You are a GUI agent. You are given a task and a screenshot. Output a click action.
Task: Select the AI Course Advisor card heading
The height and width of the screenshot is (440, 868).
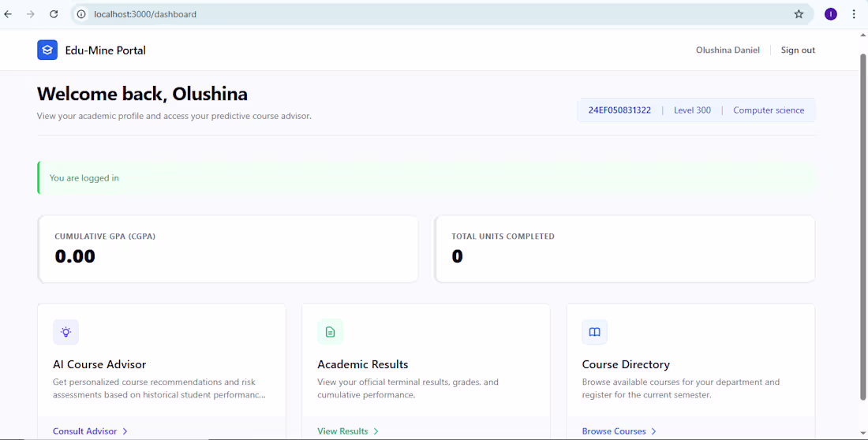pos(99,365)
